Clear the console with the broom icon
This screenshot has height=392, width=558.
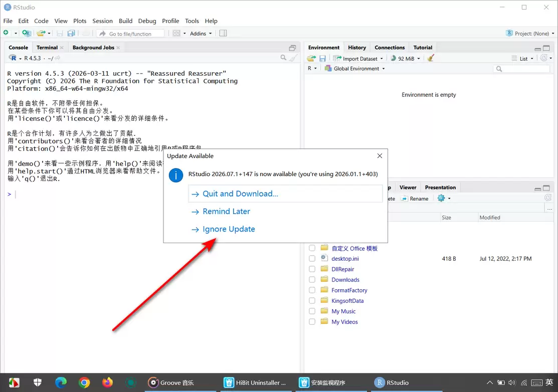coord(293,58)
